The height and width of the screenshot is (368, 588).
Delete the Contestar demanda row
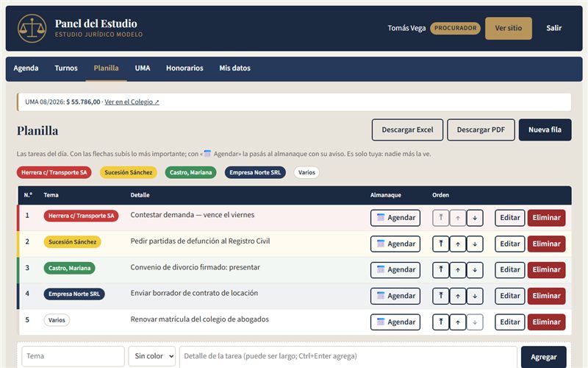pyautogui.click(x=546, y=218)
